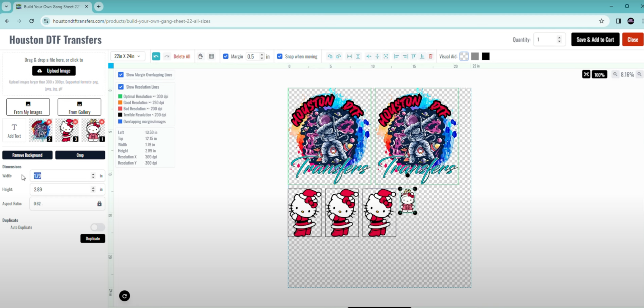
Task: Align selected image to bottom edge
Action: [422, 56]
